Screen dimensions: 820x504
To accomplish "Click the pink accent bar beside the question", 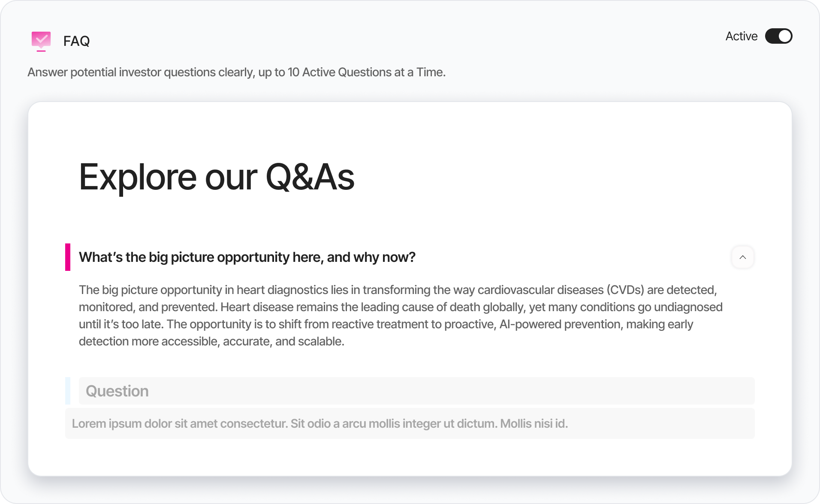I will (x=68, y=257).
